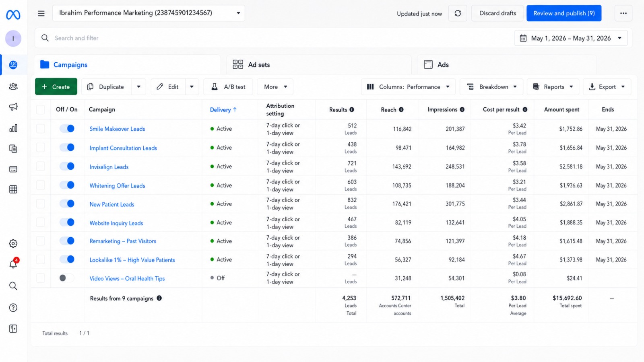The height and width of the screenshot is (362, 644).
Task: Open the date range dropdown
Action: [x=571, y=38]
